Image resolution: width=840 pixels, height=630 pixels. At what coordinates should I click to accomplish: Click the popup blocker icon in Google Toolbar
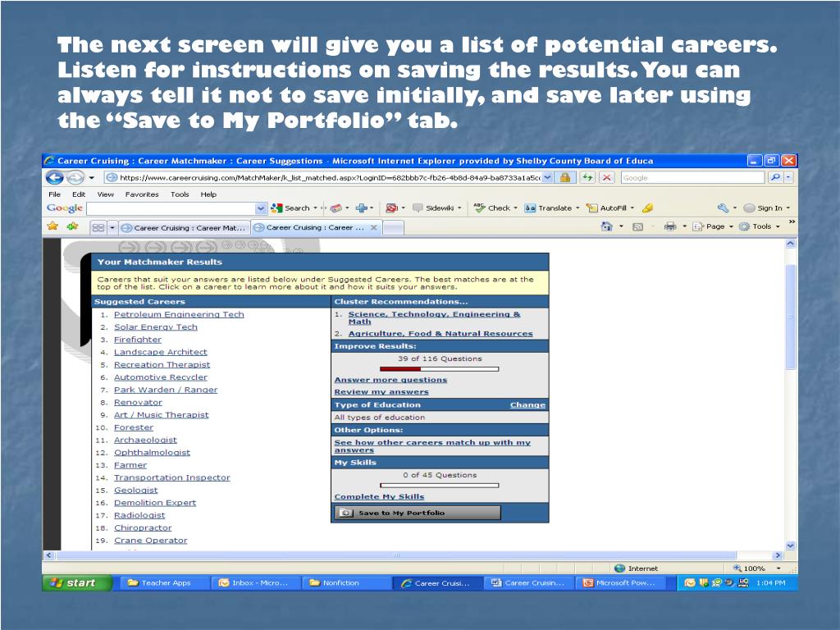point(392,208)
